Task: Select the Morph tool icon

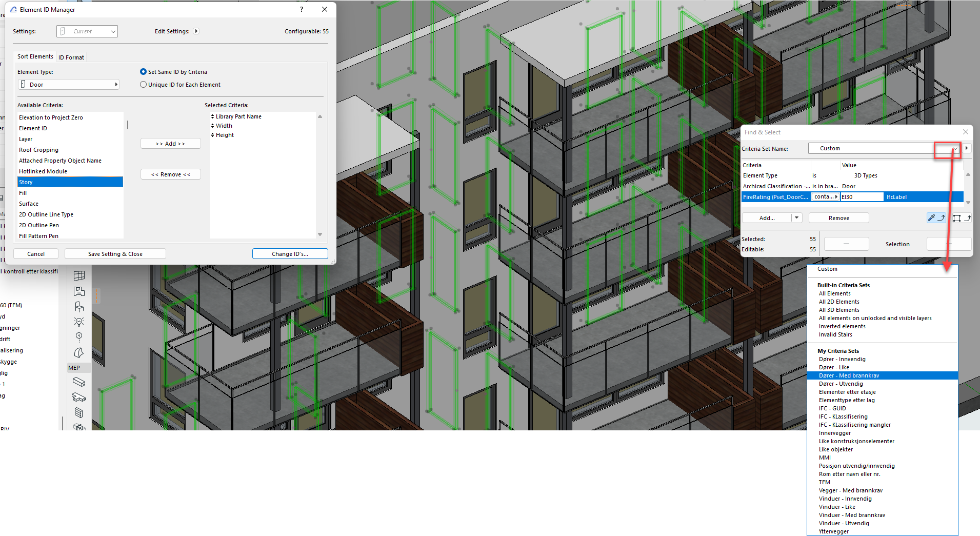Action: point(79,353)
